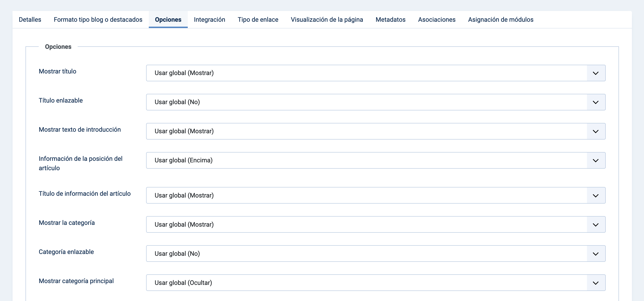The image size is (644, 301).
Task: Click the Título enlazable label
Action: pyautogui.click(x=61, y=100)
